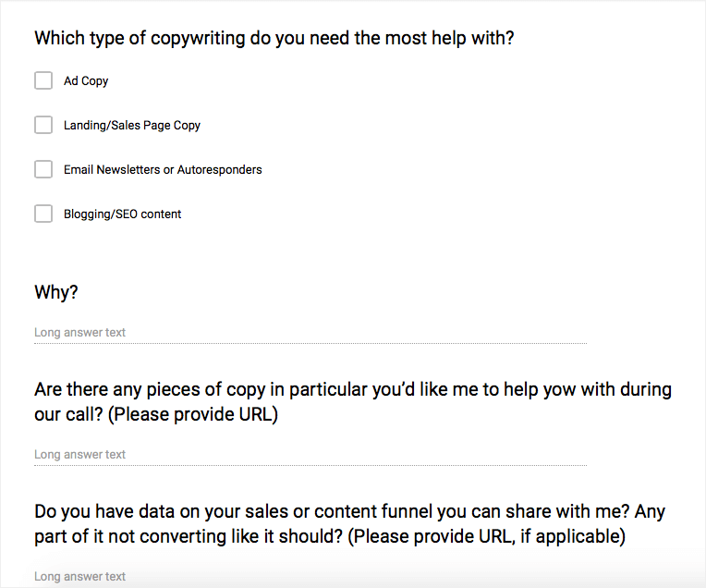
Task: Select the question title about pieces of copy
Action: tap(351, 401)
